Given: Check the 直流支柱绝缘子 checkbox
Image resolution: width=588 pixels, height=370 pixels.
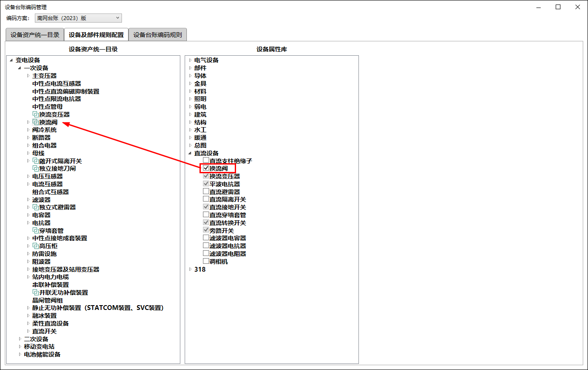Looking at the screenshot, I should pyautogui.click(x=206, y=161).
